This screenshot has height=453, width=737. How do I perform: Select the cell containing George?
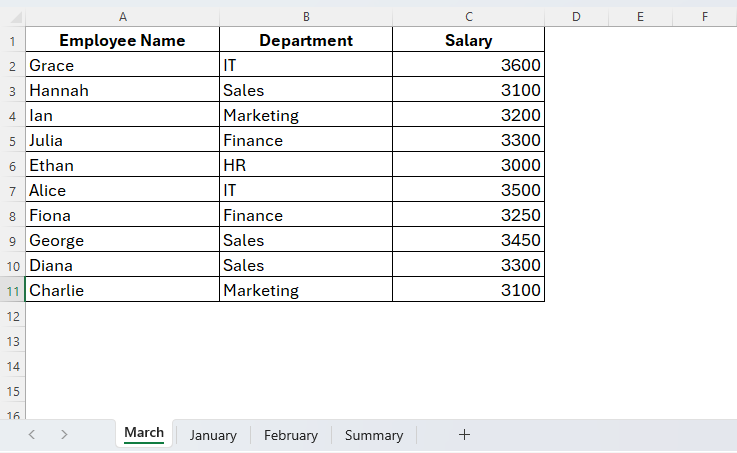tap(123, 240)
